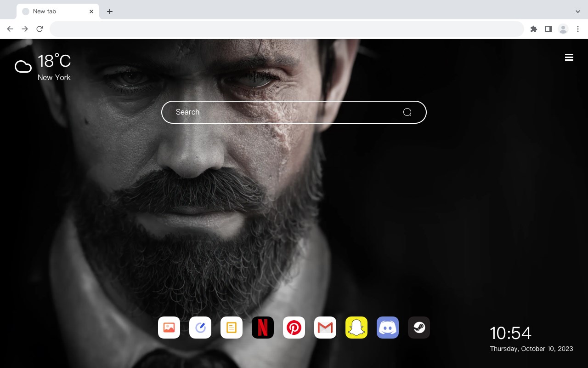Click the search magnifier icon

point(407,112)
